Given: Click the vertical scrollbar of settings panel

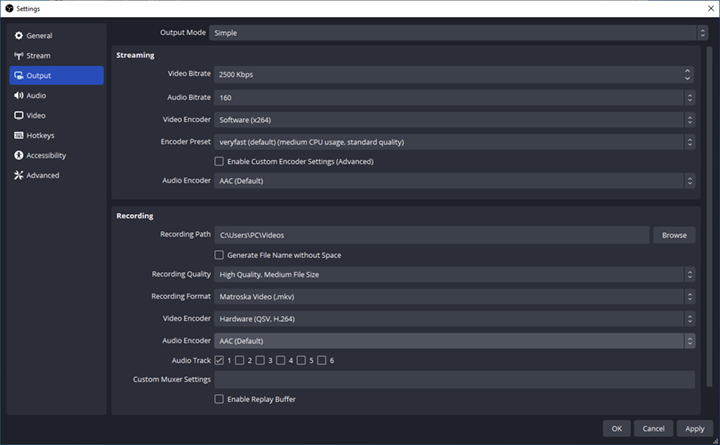Looking at the screenshot, I should pyautogui.click(x=709, y=216).
